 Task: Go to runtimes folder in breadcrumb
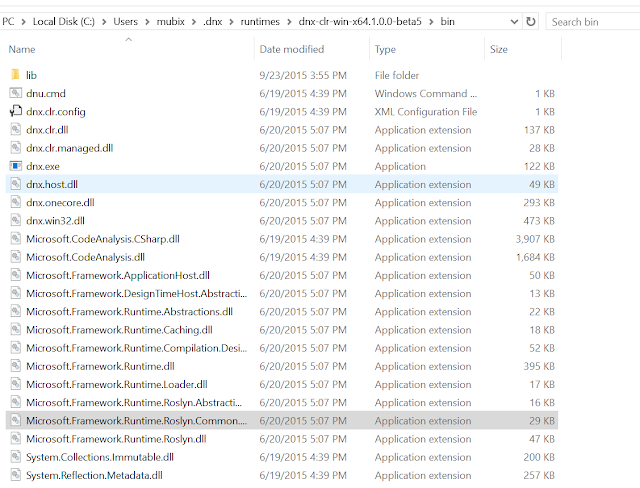click(260, 22)
